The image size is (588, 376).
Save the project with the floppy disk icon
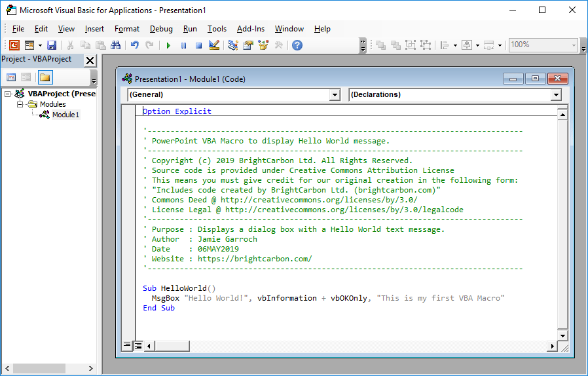[52, 45]
